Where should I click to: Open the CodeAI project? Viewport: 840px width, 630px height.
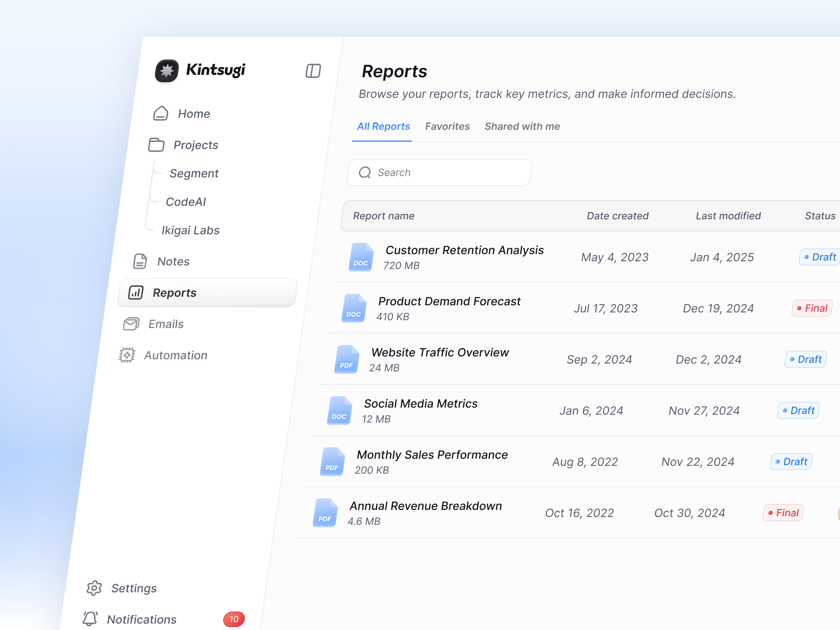(186, 202)
